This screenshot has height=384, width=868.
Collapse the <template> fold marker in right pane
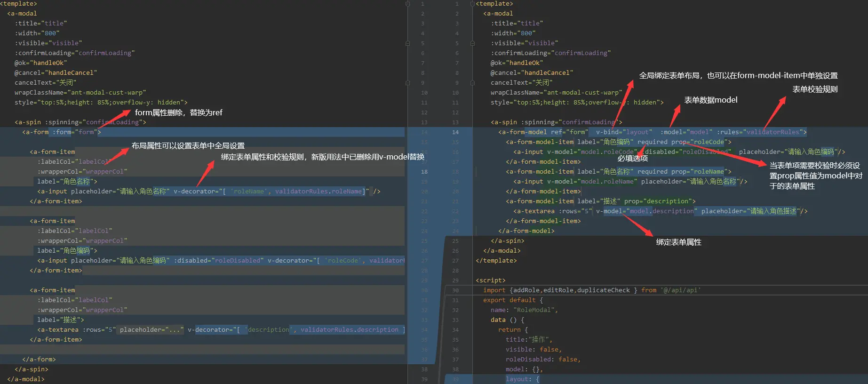(472, 4)
